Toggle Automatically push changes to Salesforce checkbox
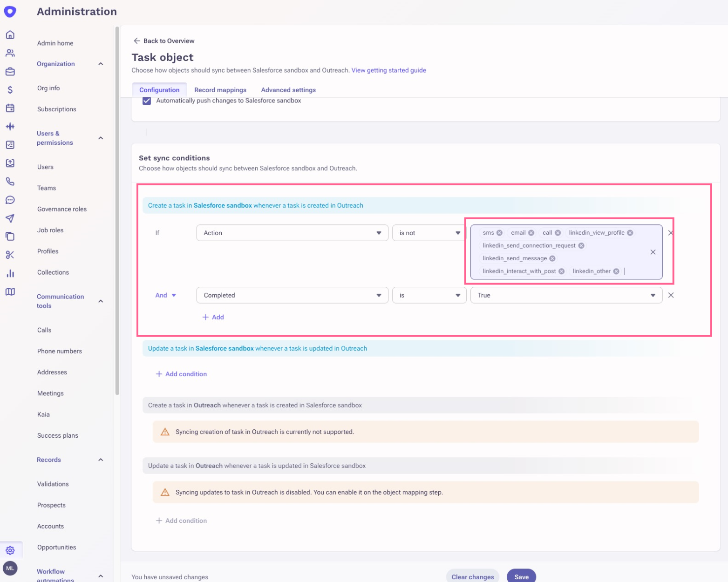 tap(147, 101)
